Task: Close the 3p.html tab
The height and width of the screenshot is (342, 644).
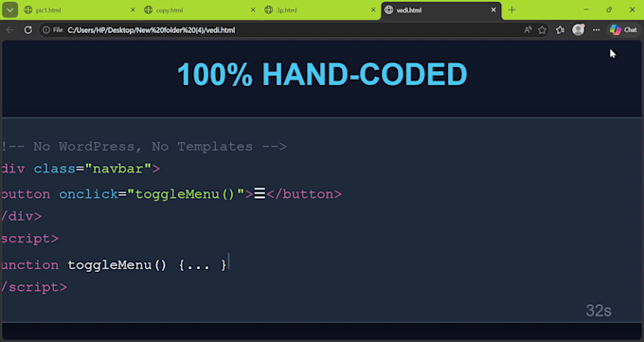Action: coord(373,9)
